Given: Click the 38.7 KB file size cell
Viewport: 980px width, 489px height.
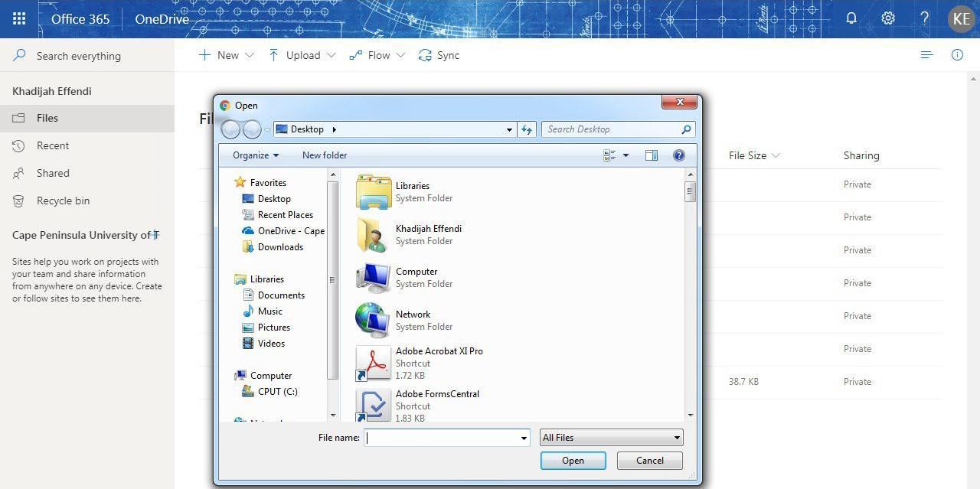Looking at the screenshot, I should point(743,381).
